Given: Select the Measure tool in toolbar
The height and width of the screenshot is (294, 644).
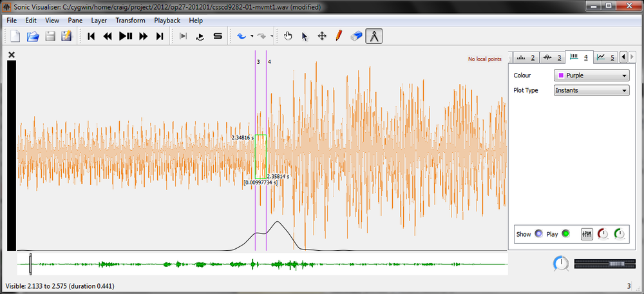Looking at the screenshot, I should click(x=374, y=36).
